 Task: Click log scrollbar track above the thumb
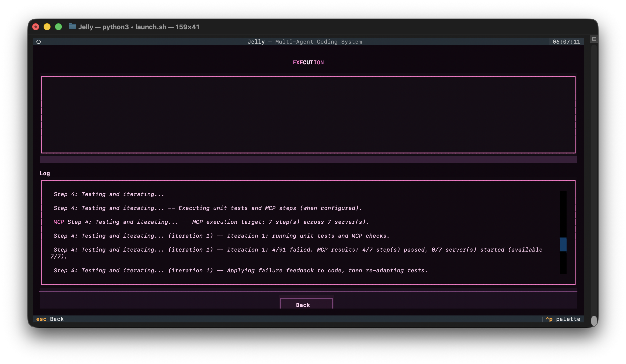(563, 214)
